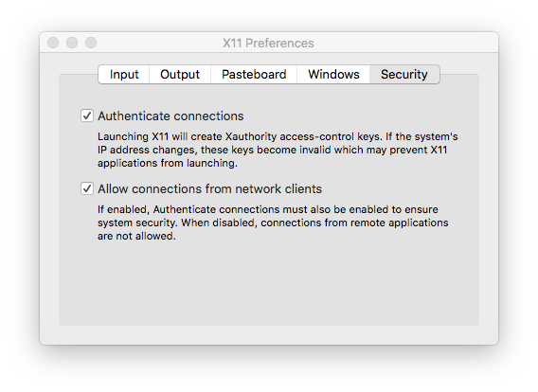This screenshot has width=538, height=392.
Task: Open the Output tab
Action: pos(180,74)
